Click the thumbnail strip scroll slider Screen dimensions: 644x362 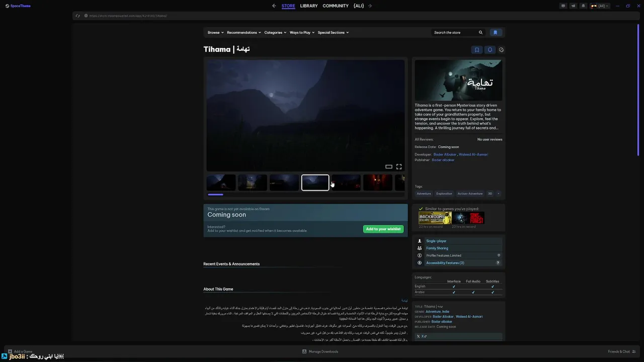pyautogui.click(x=215, y=195)
